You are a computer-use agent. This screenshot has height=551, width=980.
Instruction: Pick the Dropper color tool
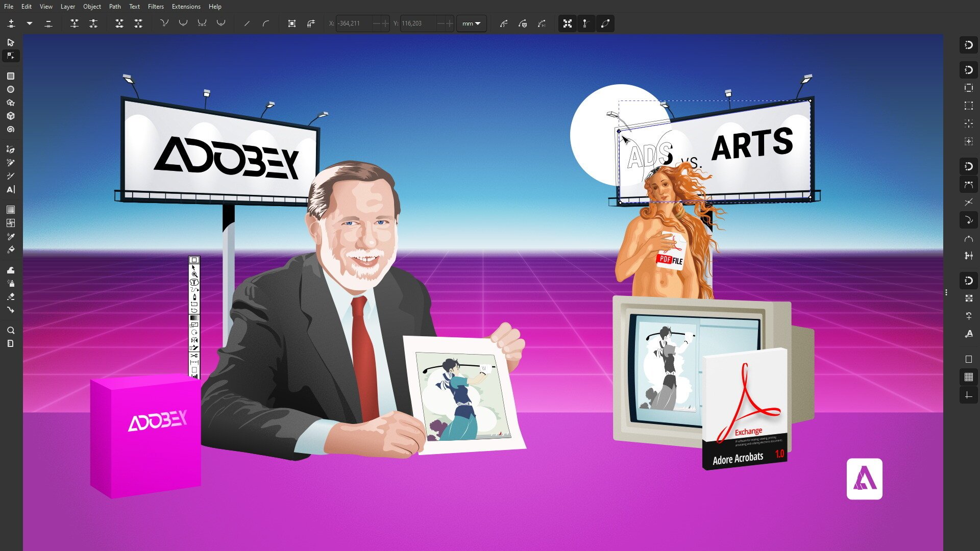[x=11, y=236]
